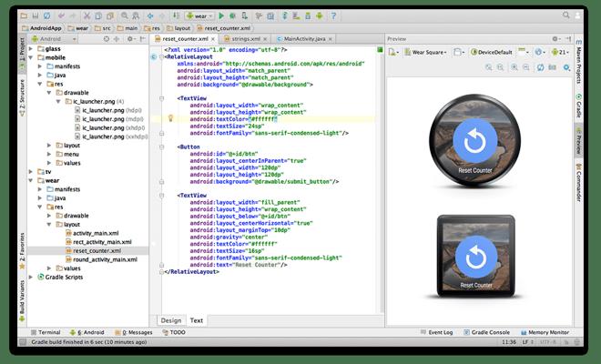Refresh the layout preview
The height and width of the screenshot is (364, 601).
pos(540,67)
